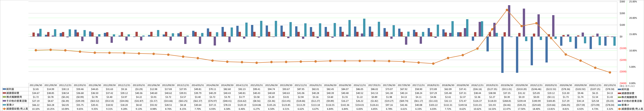Click the first orange line marker at 2011/06/30
The image size is (644, 111).
[36, 50]
